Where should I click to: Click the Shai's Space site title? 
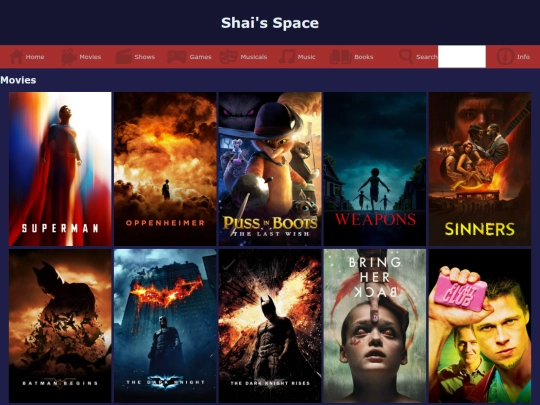270,23
